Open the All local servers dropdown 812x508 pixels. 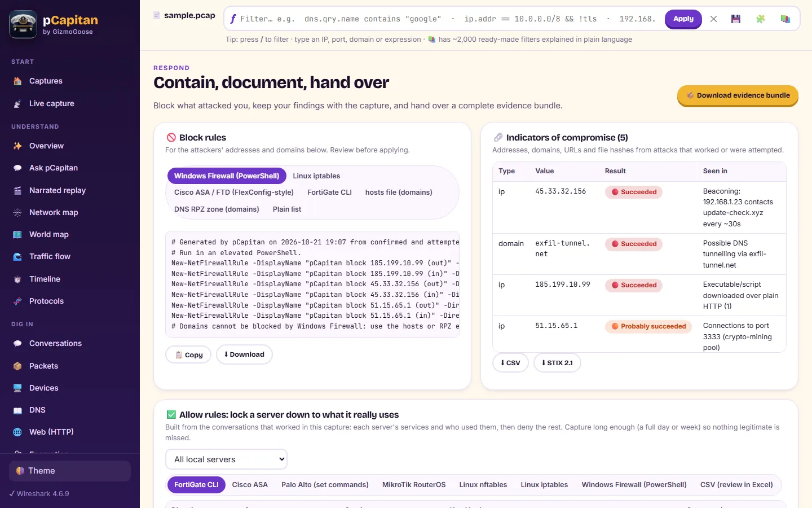[x=226, y=459]
